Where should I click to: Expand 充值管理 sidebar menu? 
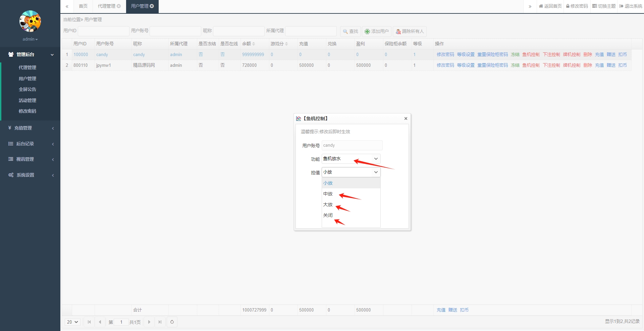[30, 128]
